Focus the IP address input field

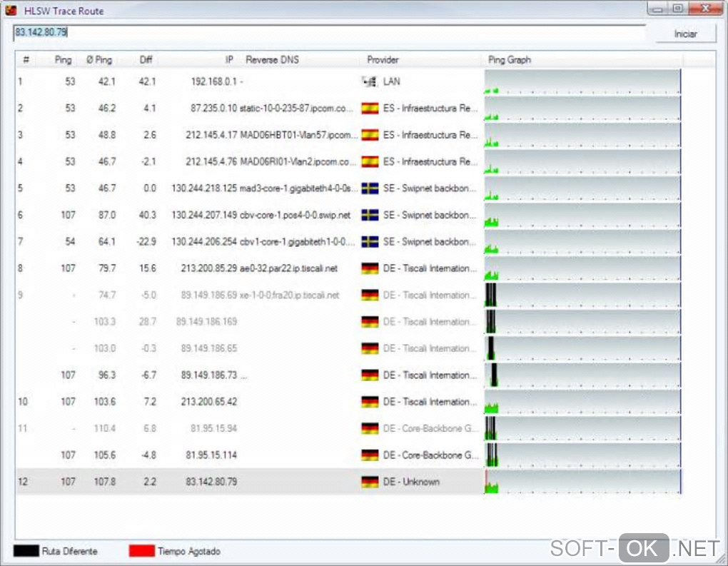[x=329, y=33]
